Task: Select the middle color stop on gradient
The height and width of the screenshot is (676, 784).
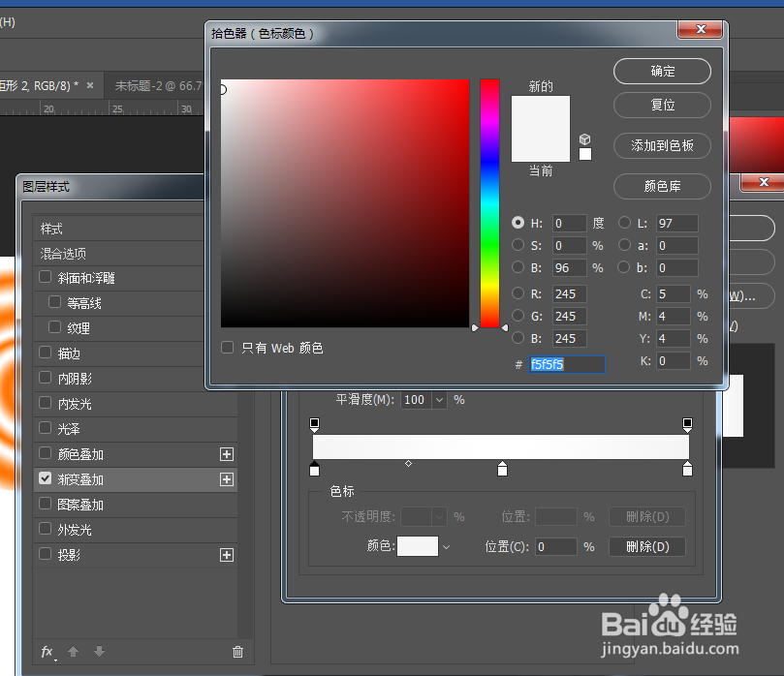Action: (x=503, y=469)
